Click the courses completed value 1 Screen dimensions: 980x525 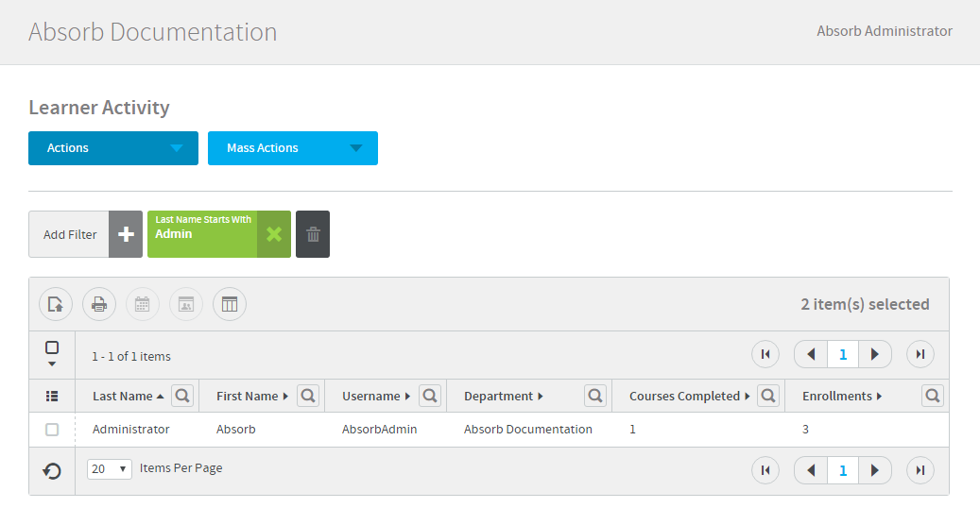coord(632,430)
